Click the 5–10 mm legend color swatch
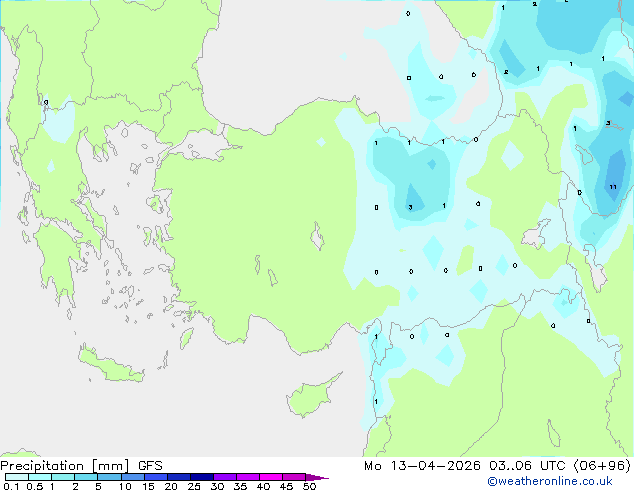The image size is (634, 490). 109,477
